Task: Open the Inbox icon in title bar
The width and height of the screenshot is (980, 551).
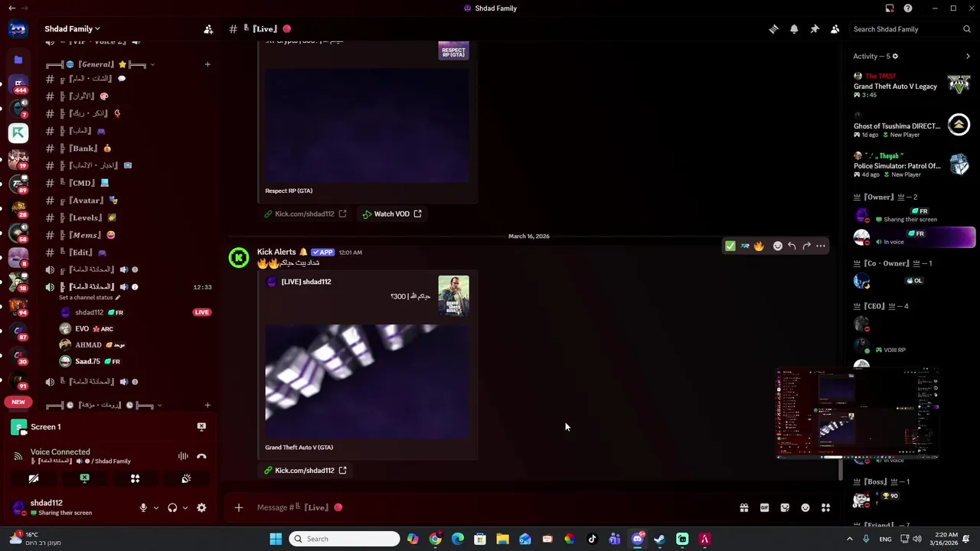Action: pos(890,8)
